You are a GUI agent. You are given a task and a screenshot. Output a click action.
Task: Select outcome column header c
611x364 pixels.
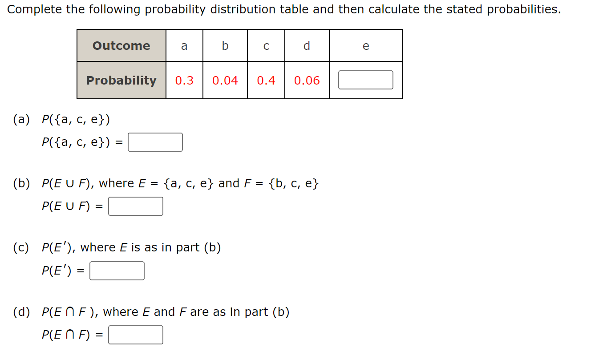point(266,45)
